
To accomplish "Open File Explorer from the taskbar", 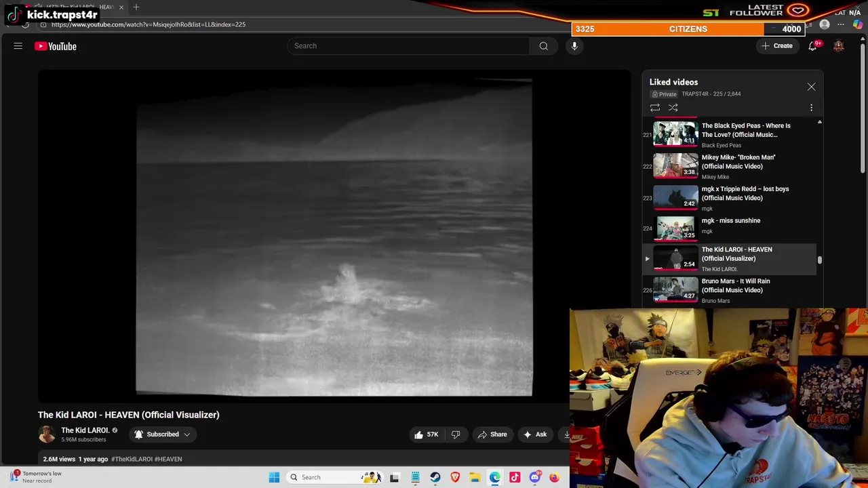I will point(475,477).
